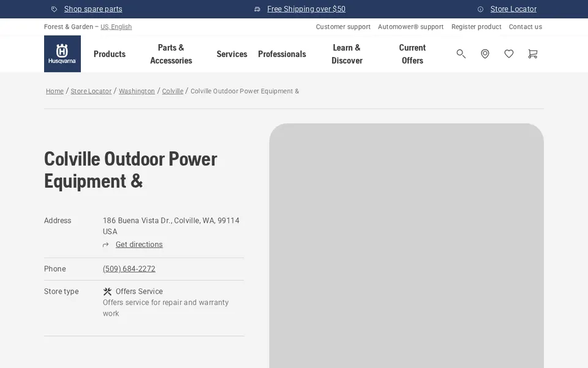Click the Offers Service tools icon
Viewport: 588px width, 368px height.
(x=107, y=291)
